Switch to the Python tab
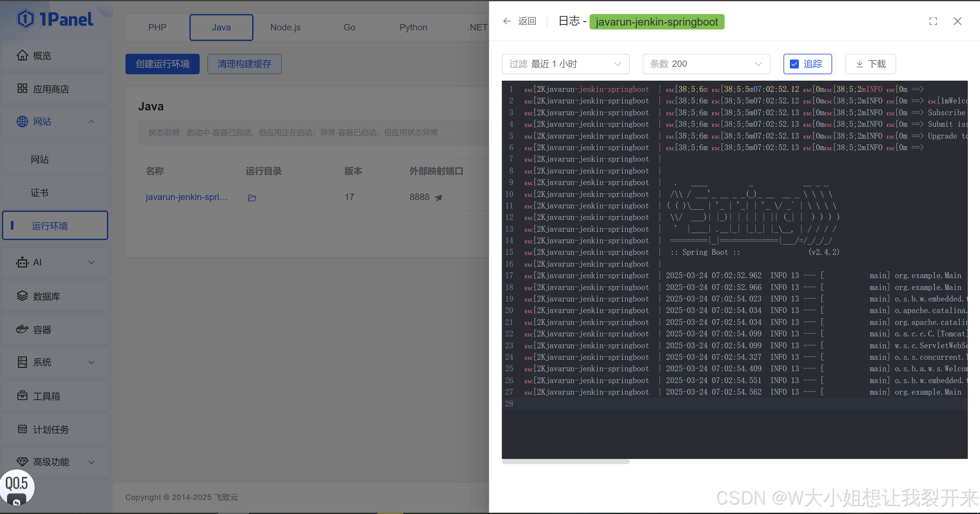Image resolution: width=980 pixels, height=514 pixels. pyautogui.click(x=413, y=28)
